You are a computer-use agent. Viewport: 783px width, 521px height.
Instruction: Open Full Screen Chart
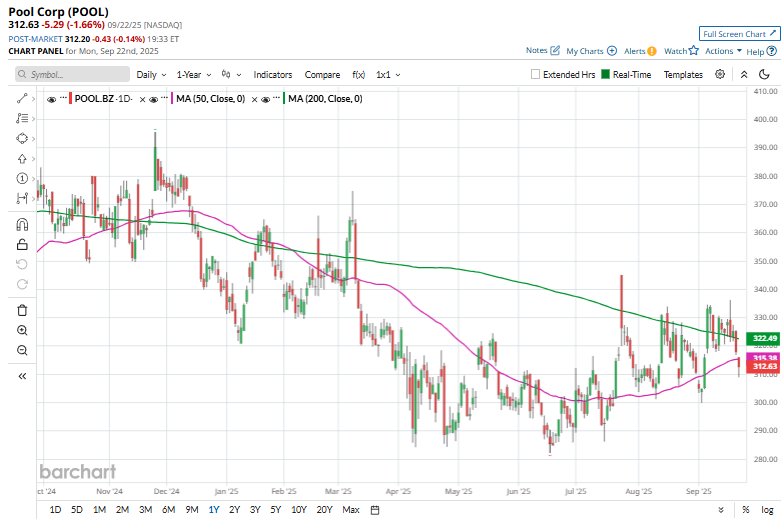click(739, 33)
